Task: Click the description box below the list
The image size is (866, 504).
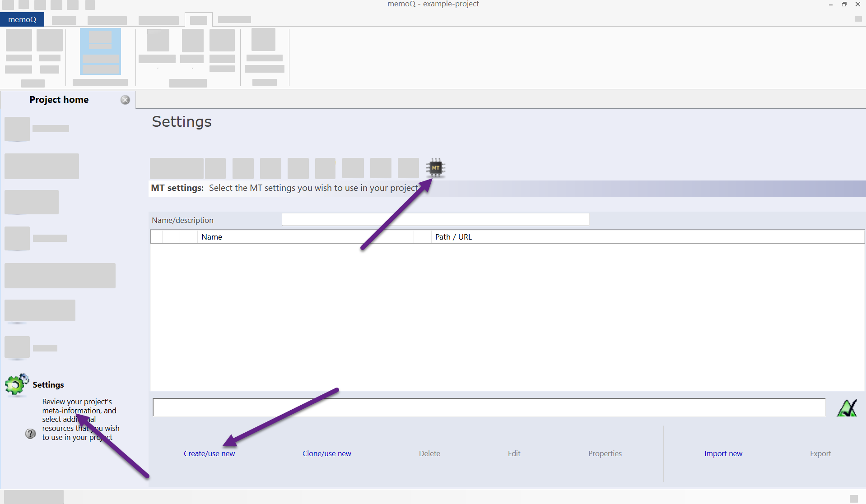Action: tap(489, 407)
